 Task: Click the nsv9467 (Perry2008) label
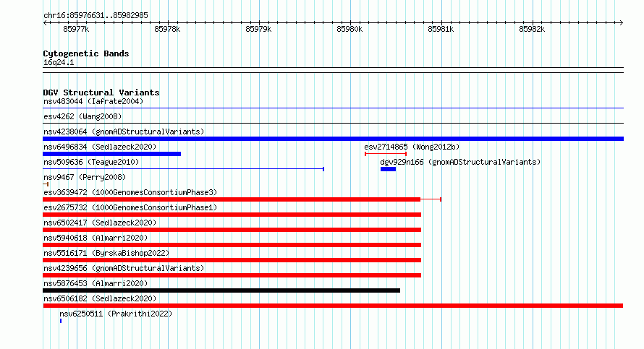tap(85, 177)
